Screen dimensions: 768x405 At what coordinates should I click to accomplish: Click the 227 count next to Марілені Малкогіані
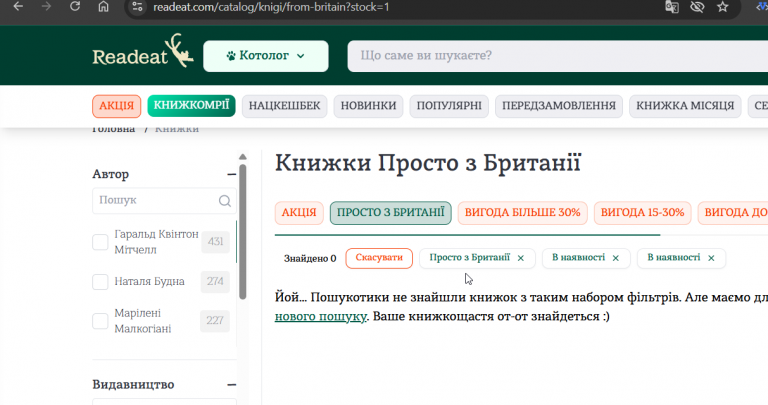coord(215,321)
